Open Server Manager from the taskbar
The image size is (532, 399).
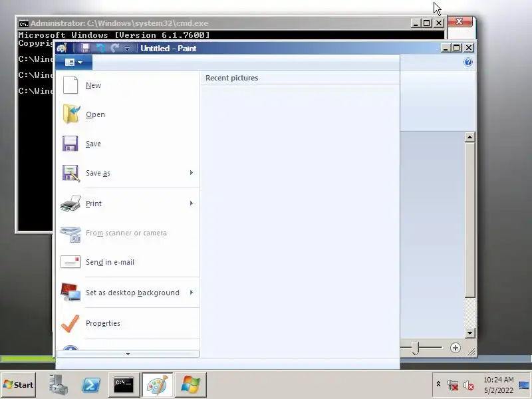coord(58,385)
